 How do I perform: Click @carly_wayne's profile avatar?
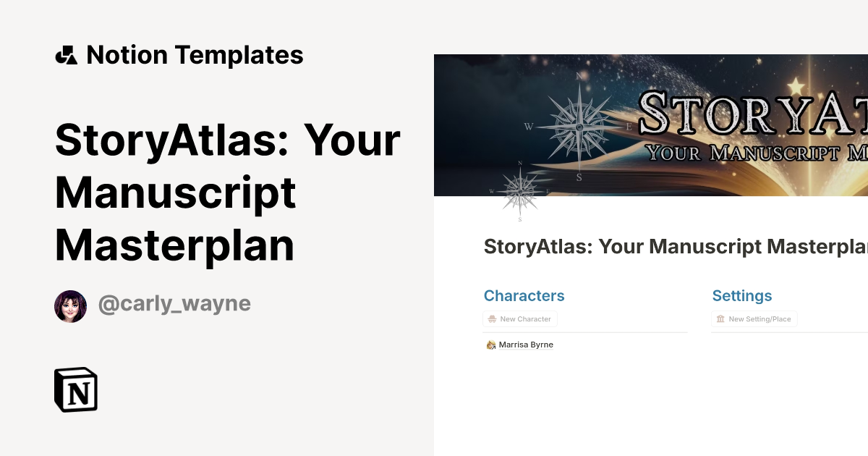pyautogui.click(x=70, y=305)
